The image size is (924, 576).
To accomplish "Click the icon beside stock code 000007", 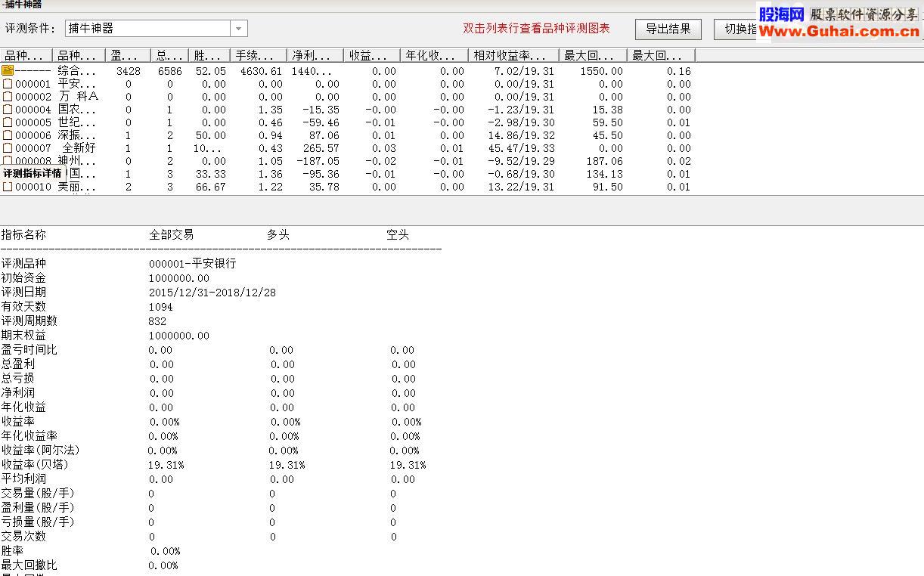I will click(x=8, y=148).
